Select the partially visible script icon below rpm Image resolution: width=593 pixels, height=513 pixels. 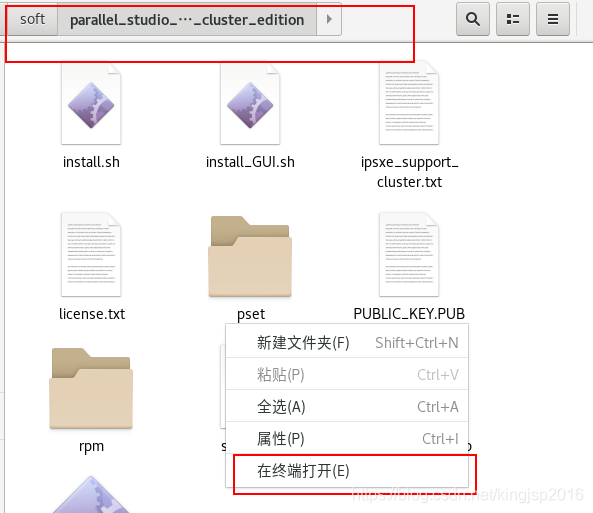coord(91,494)
